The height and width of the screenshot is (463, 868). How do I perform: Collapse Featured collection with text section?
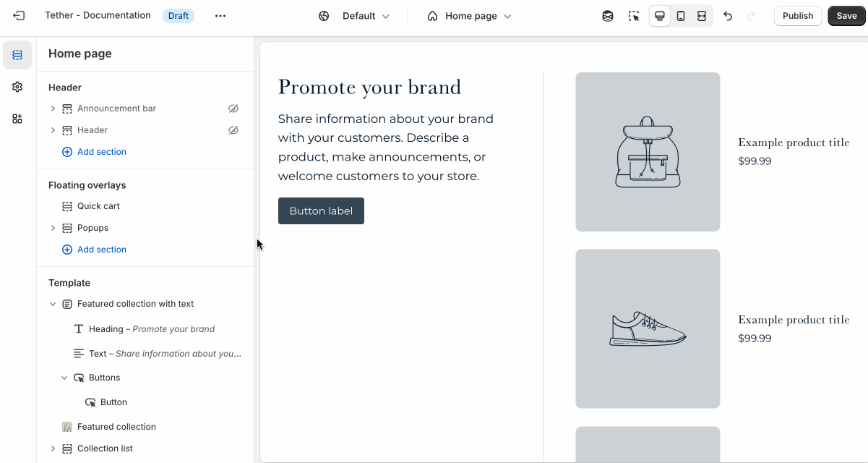[x=53, y=304]
